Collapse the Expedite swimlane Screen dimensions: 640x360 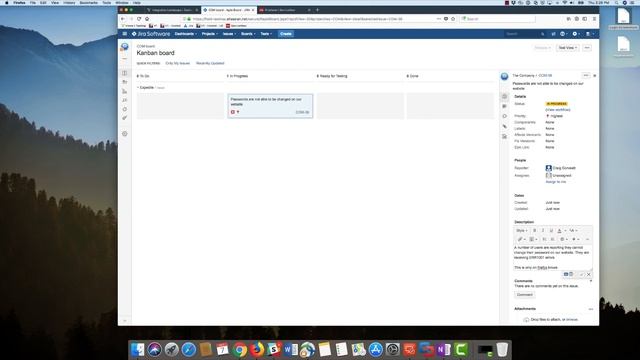[138, 88]
